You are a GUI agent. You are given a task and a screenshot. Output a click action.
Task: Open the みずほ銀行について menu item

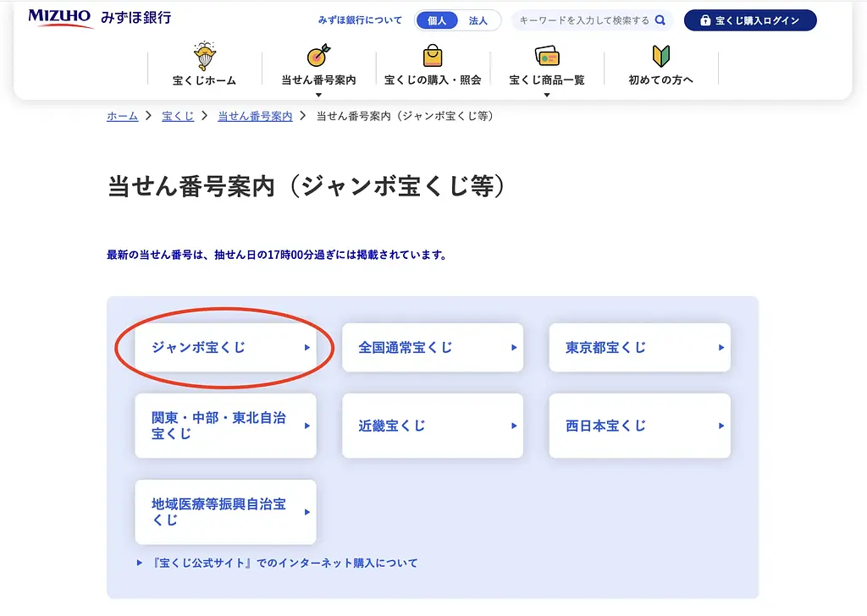coord(360,19)
